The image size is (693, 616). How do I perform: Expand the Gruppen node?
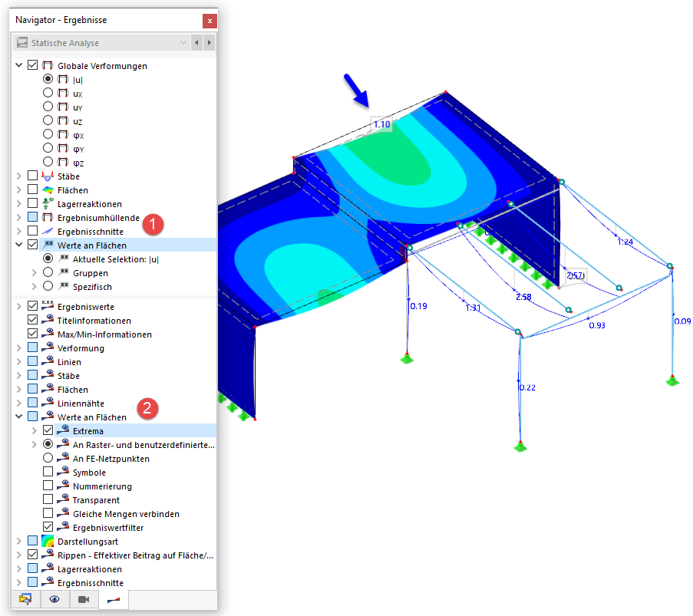34,272
